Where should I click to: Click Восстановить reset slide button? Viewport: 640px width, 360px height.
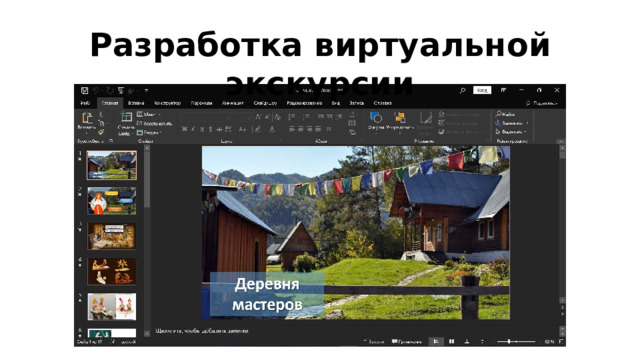pyautogui.click(x=154, y=123)
